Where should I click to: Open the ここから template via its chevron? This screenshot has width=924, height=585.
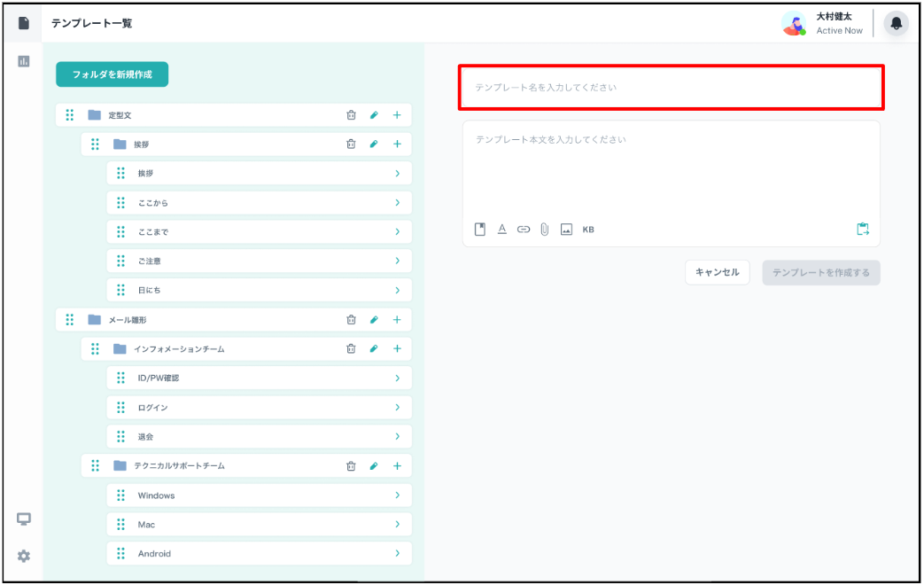(x=398, y=203)
